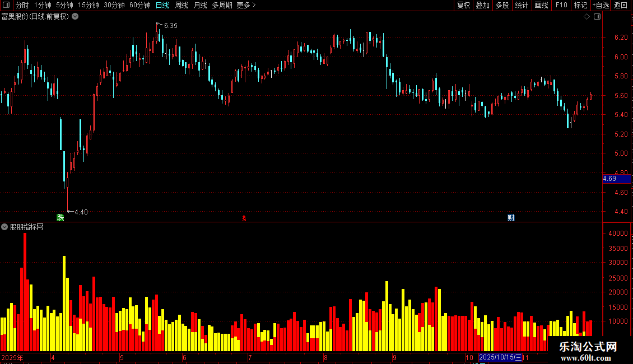Click the 富奥股份(日线.前复权) title text

pyautogui.click(x=35, y=17)
